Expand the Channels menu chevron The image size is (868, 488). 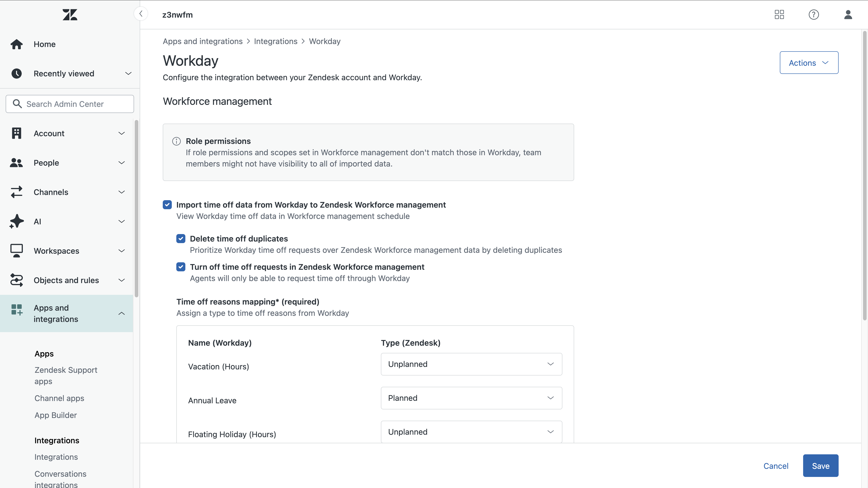click(122, 192)
